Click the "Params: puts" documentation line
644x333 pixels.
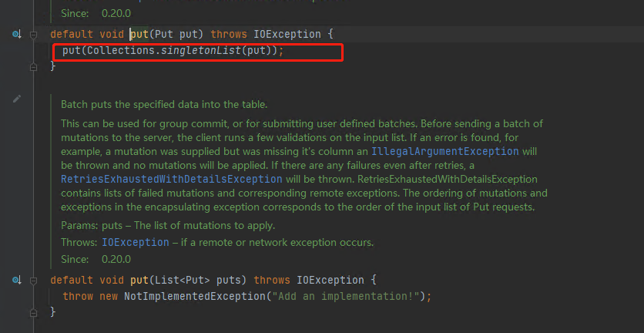coord(168,225)
